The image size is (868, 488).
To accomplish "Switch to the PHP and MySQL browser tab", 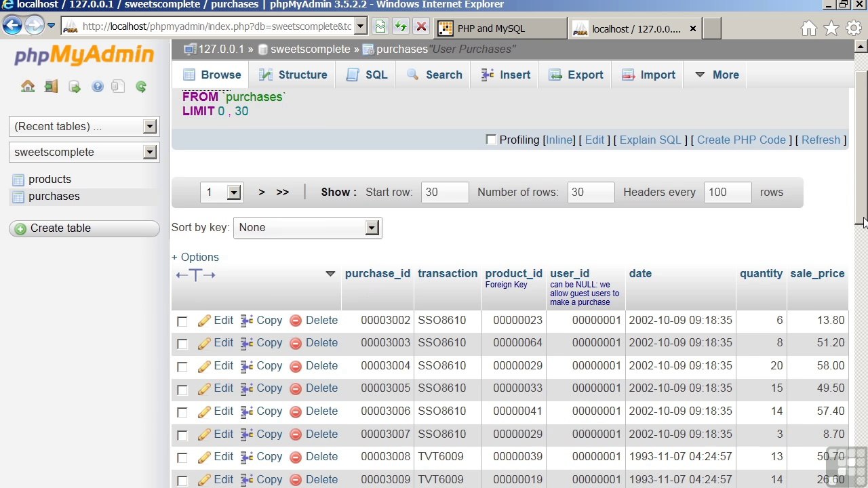I will point(501,28).
